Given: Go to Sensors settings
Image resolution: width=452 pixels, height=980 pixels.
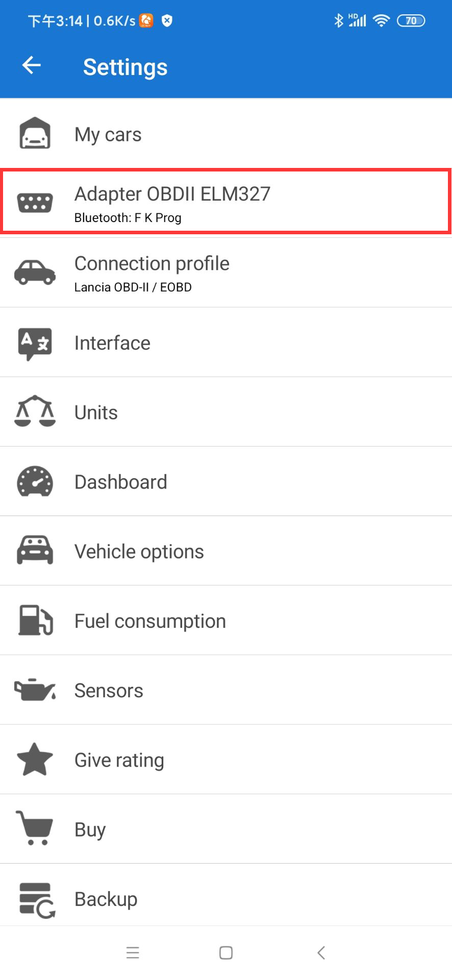Looking at the screenshot, I should (x=226, y=690).
